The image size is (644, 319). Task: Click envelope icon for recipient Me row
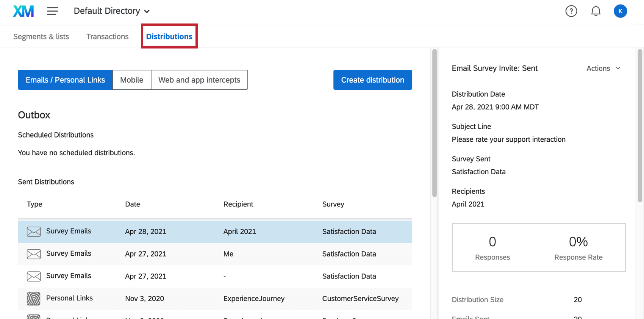34,254
